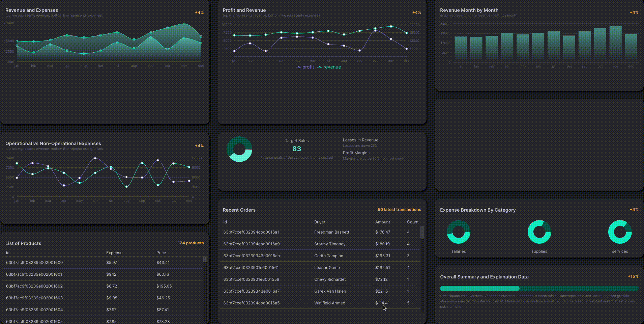Click the "124 products" label
This screenshot has height=324, width=644.
(x=191, y=243)
